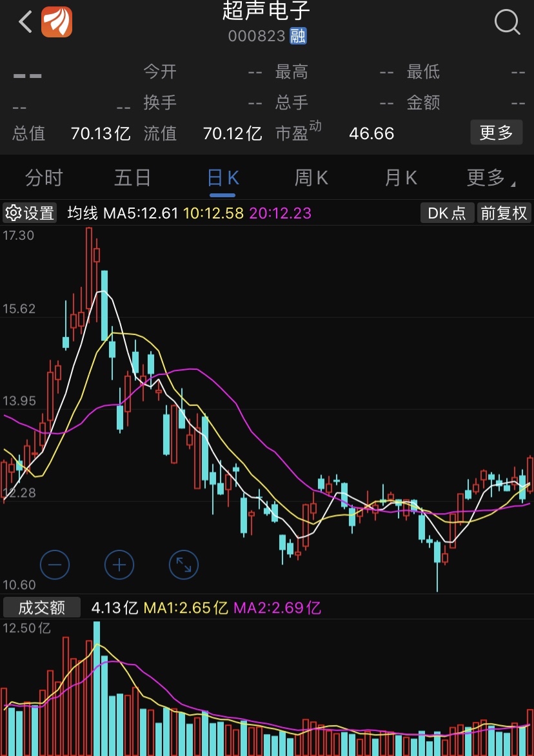This screenshot has height=756, width=534.
Task: Tap the 金额 label
Action: point(423,102)
